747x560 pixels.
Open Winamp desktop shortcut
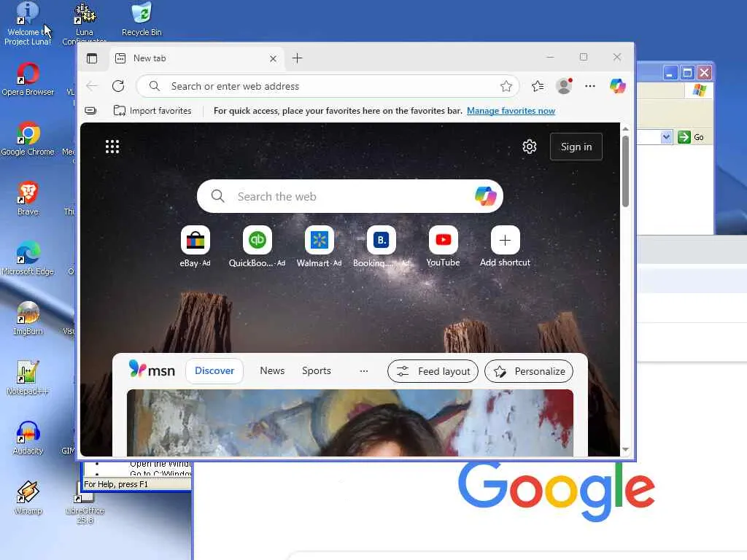point(28,497)
